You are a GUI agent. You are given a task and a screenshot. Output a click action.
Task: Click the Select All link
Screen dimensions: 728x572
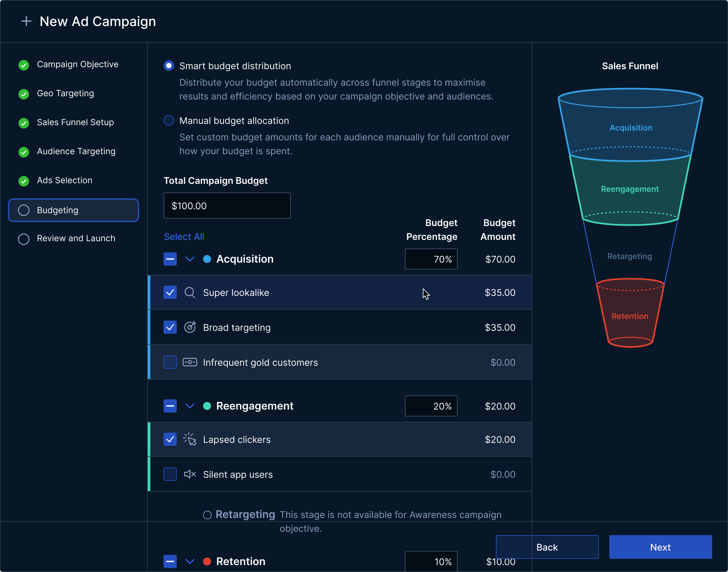(x=184, y=237)
